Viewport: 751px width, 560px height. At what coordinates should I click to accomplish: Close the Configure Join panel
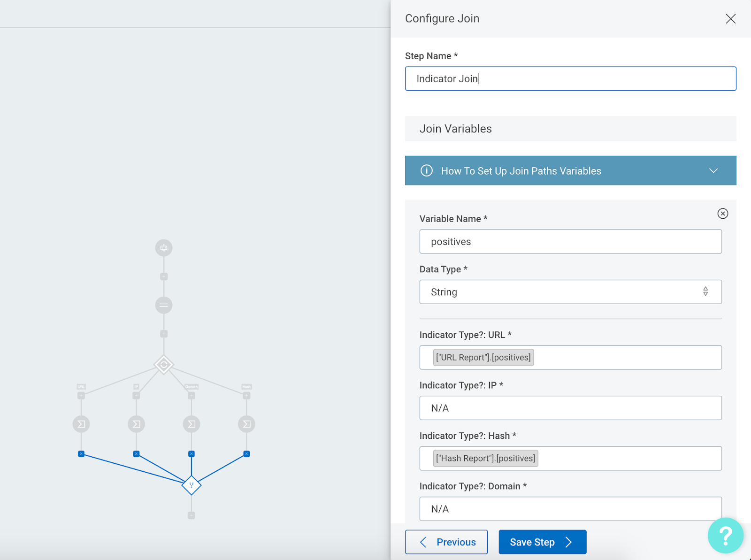click(730, 19)
